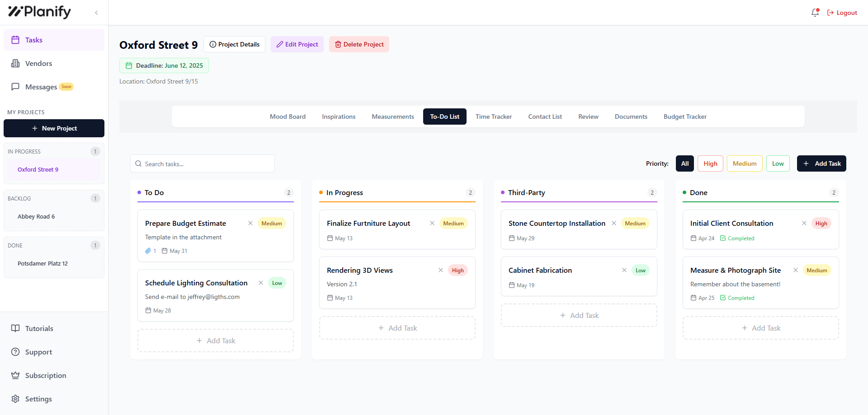Filter tasks by Low priority
The width and height of the screenshot is (868, 415).
(778, 163)
